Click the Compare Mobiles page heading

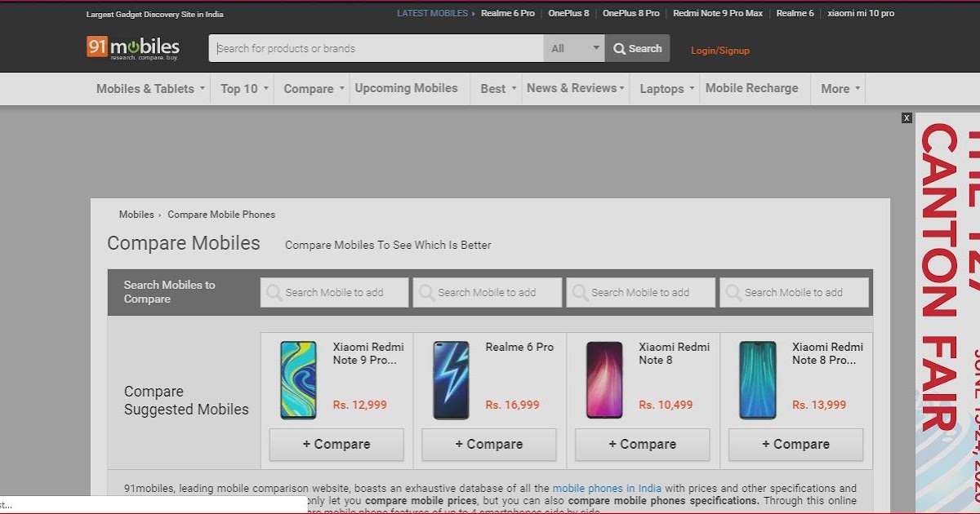[184, 243]
